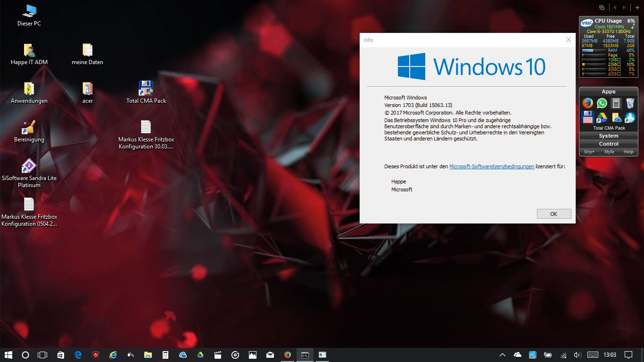Screen dimensions: 644x362
Task: Open the Microsoft-Softwarelizenzbedingungen link
Action: (x=492, y=166)
